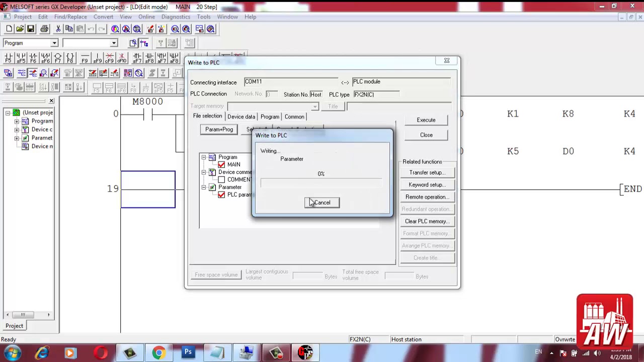The width and height of the screenshot is (644, 362).
Task: Cancel the Write to PLC progress
Action: (x=322, y=203)
